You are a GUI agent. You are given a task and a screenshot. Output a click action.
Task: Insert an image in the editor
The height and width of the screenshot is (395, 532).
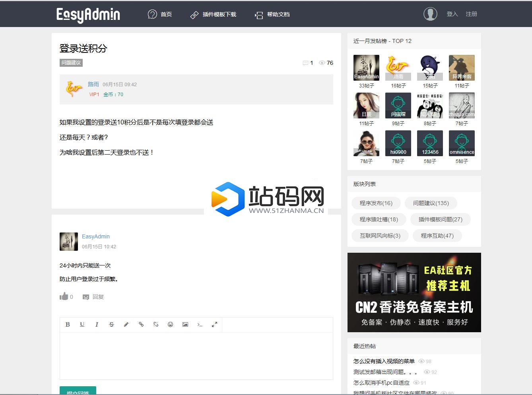click(x=185, y=324)
